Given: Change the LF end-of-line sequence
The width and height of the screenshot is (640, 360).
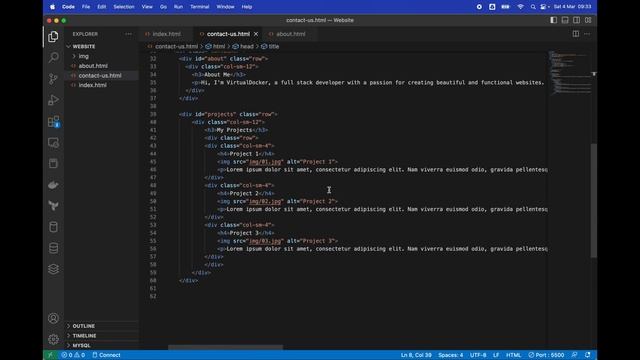Looking at the screenshot, I should point(496,355).
